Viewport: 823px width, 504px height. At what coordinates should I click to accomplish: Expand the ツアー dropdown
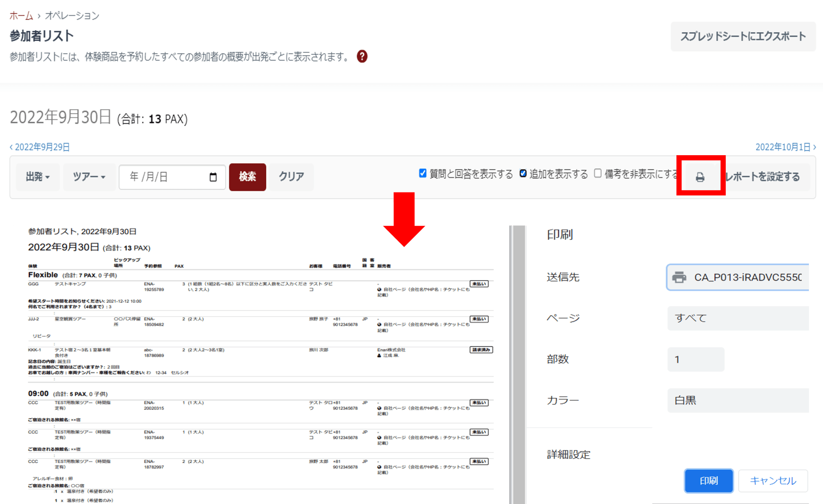coord(89,177)
